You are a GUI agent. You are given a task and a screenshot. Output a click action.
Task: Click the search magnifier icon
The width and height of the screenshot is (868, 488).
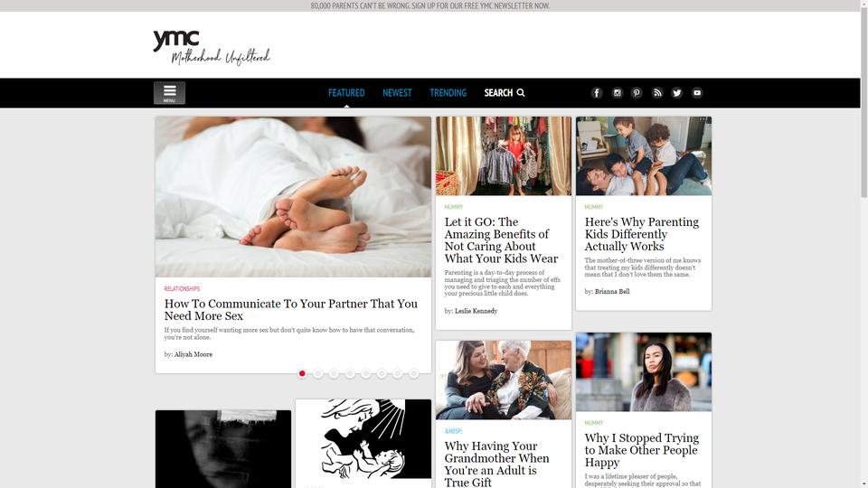click(x=521, y=93)
